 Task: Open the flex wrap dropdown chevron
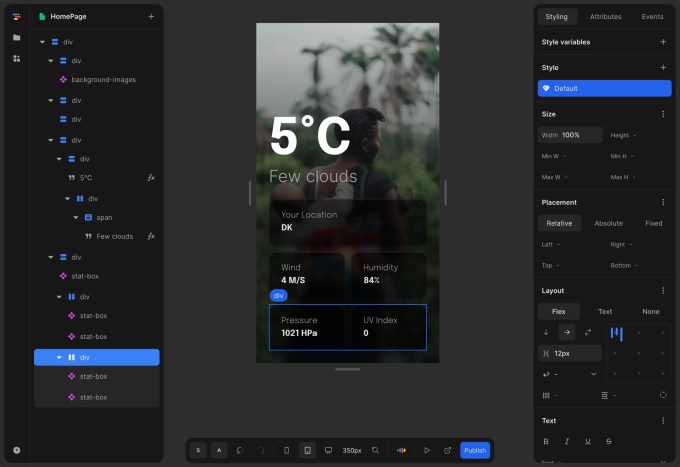pyautogui.click(x=593, y=374)
